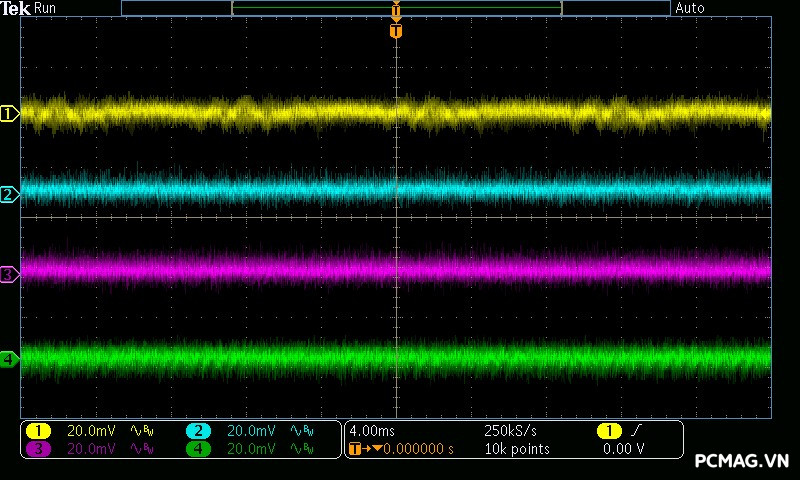Screen dimensions: 800x480
Task: Click the Tek logo
Action: tap(15, 8)
